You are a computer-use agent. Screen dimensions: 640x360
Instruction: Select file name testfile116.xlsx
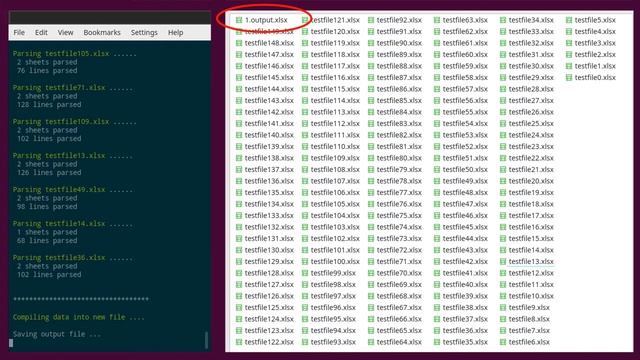pyautogui.click(x=335, y=77)
